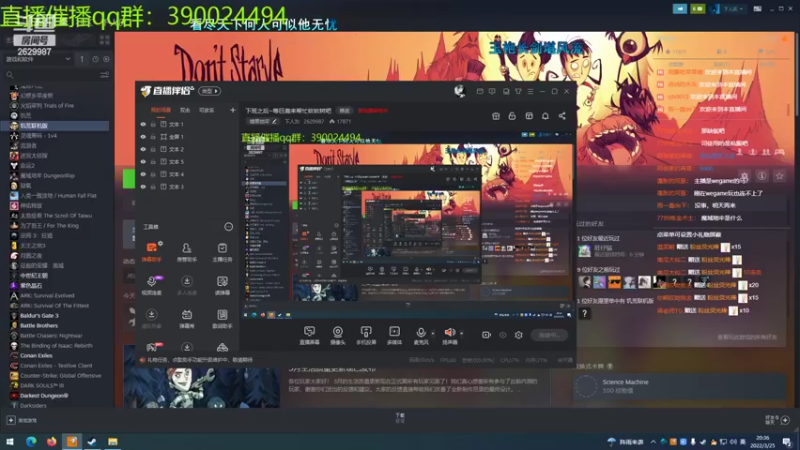Click the stream title edit button

click(344, 110)
